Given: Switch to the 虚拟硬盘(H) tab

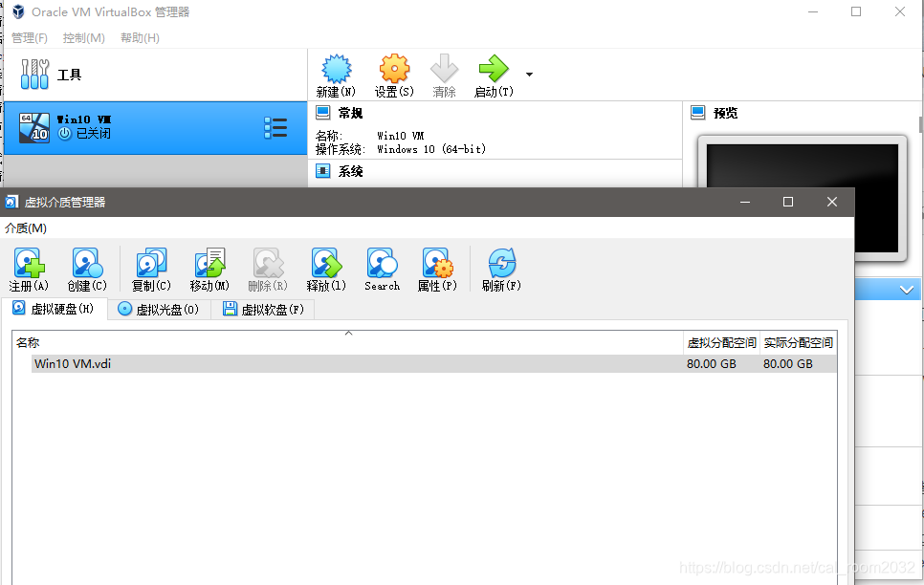Looking at the screenshot, I should [55, 309].
